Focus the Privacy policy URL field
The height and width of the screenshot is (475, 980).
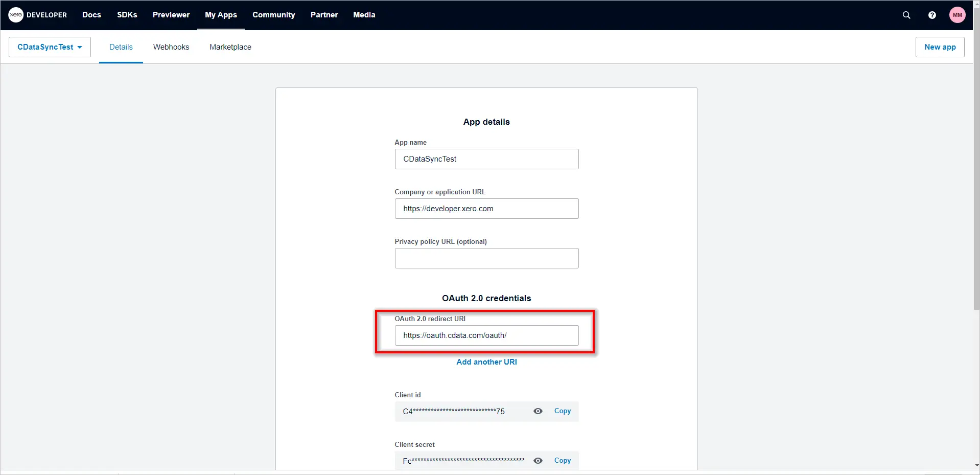coord(486,258)
